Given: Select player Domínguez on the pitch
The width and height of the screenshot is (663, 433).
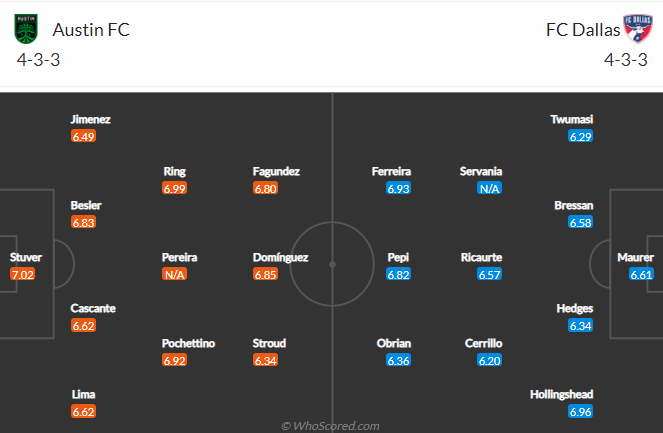Looking at the screenshot, I should (280, 258).
